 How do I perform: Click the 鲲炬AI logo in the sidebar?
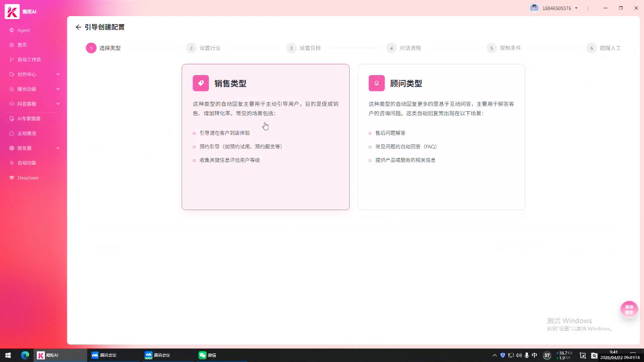12,11
